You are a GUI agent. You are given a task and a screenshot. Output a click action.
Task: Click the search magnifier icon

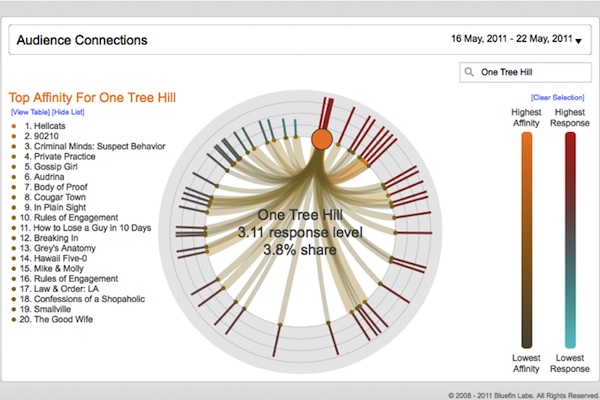[x=469, y=72]
